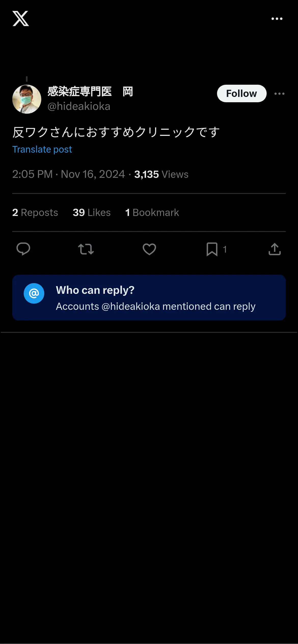Click the Who can reply? notice
This screenshot has height=644, width=298.
pos(155,298)
